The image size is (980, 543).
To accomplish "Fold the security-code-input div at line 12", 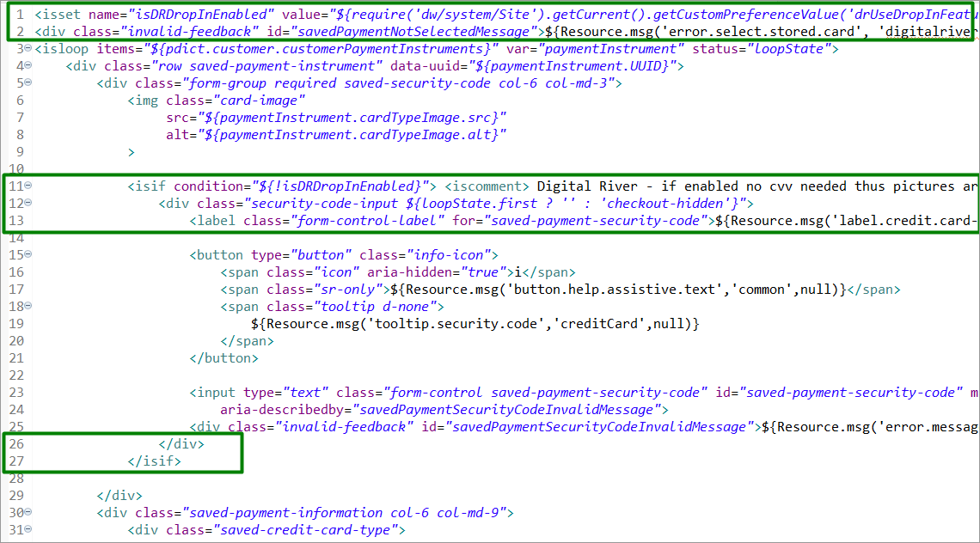I will [27, 204].
